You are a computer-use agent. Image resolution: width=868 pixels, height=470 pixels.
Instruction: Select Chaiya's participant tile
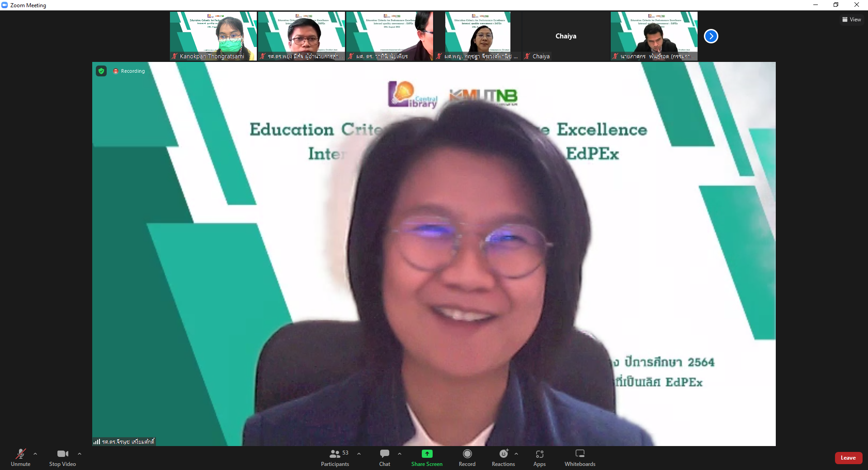pyautogui.click(x=566, y=36)
